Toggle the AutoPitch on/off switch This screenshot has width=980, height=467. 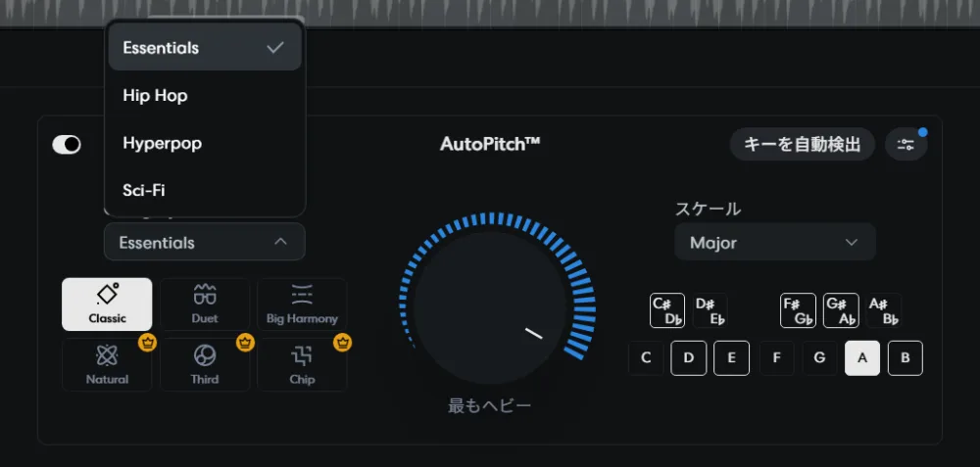tap(67, 145)
